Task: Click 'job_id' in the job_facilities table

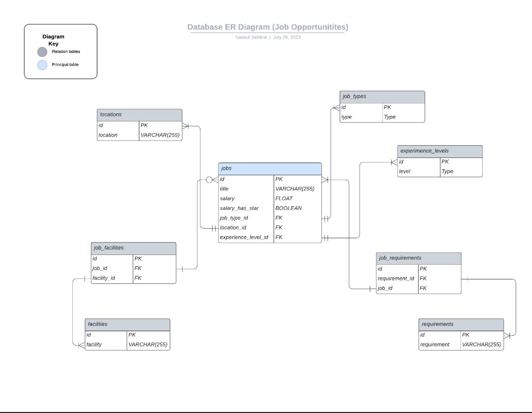Action: coord(100,268)
